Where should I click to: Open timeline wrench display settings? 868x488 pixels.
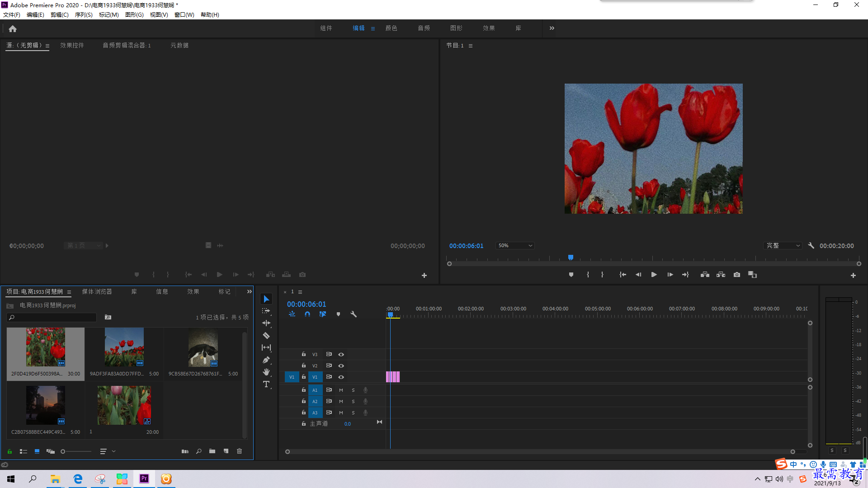(354, 314)
